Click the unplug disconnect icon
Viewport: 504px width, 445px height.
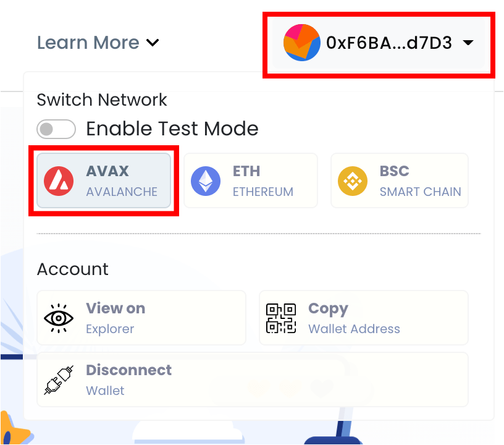point(59,379)
